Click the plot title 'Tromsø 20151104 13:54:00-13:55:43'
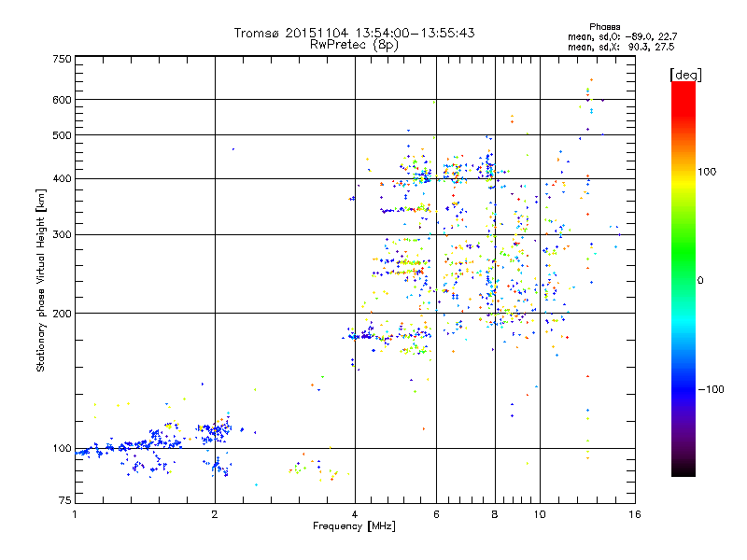 [354, 33]
